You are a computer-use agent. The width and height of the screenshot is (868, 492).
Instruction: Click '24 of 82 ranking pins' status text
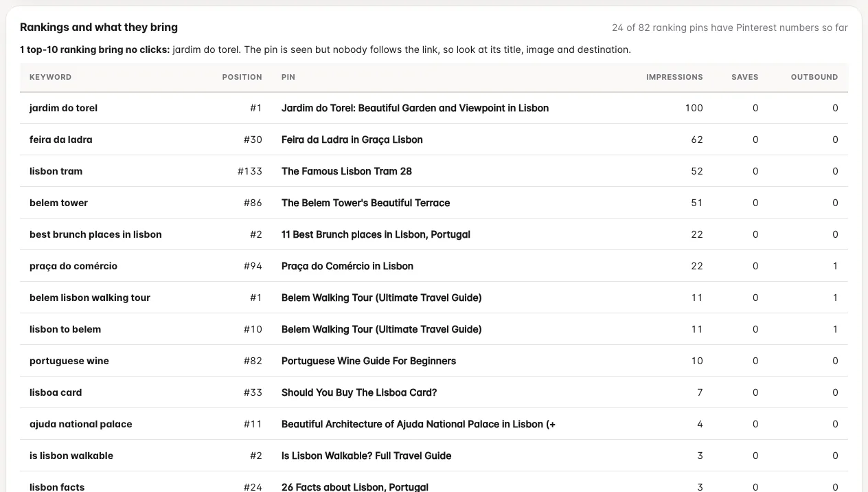pos(730,28)
